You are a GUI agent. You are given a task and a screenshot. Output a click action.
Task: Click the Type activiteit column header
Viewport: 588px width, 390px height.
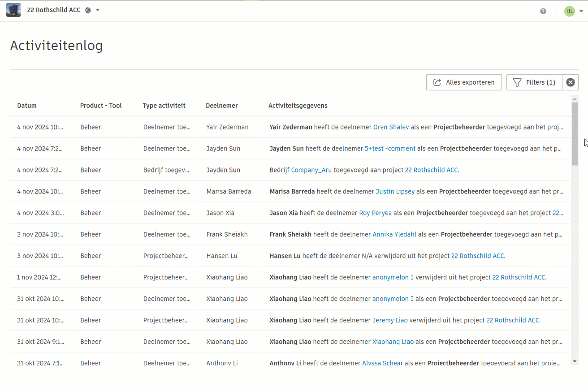164,106
